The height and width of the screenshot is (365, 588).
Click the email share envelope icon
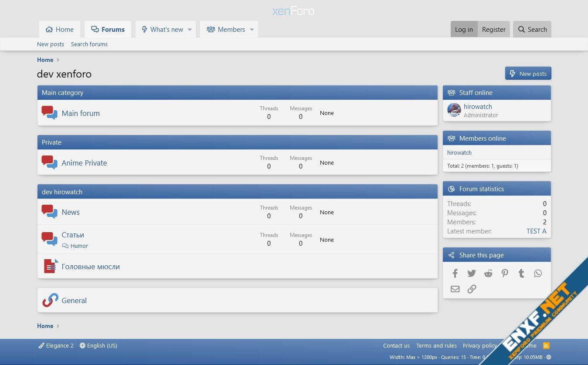tap(455, 289)
